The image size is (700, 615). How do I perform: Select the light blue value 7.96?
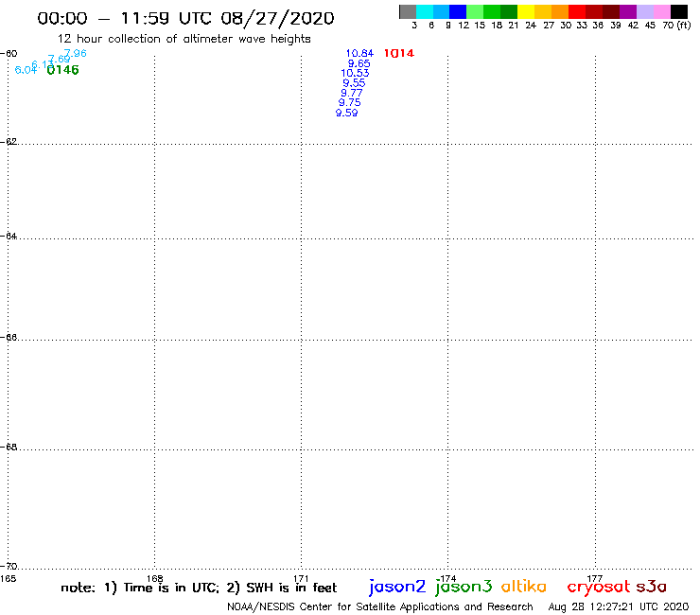76,53
